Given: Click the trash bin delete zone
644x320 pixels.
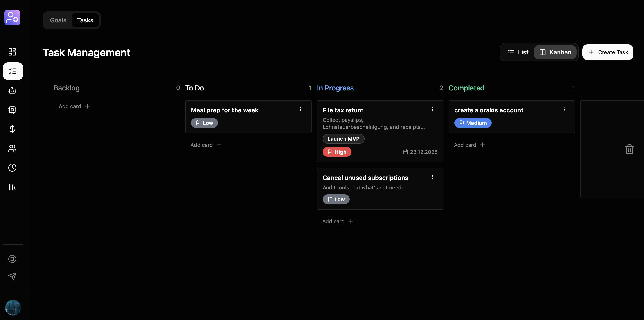Looking at the screenshot, I should (x=629, y=149).
